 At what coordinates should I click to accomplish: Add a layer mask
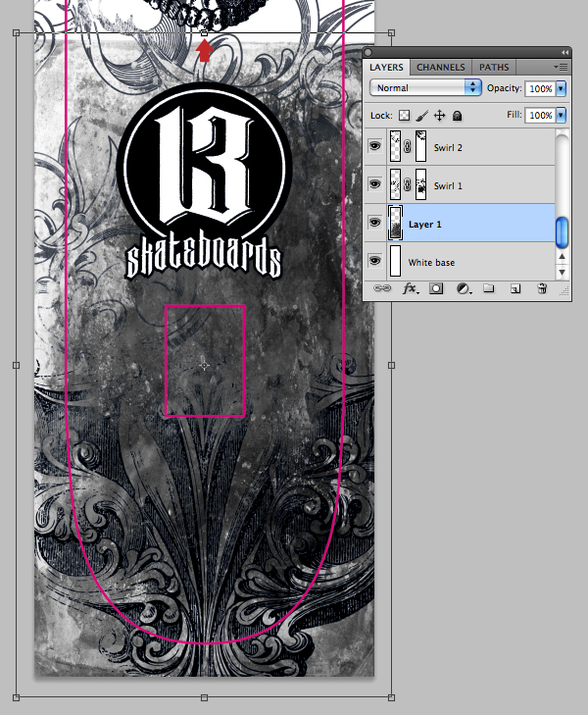(436, 288)
